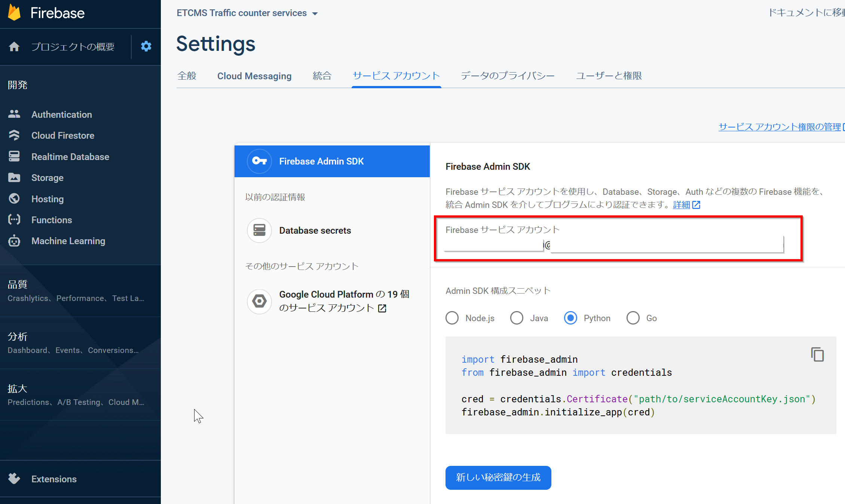The width and height of the screenshot is (845, 504).
Task: Click Hosting globe icon
Action: point(14,199)
